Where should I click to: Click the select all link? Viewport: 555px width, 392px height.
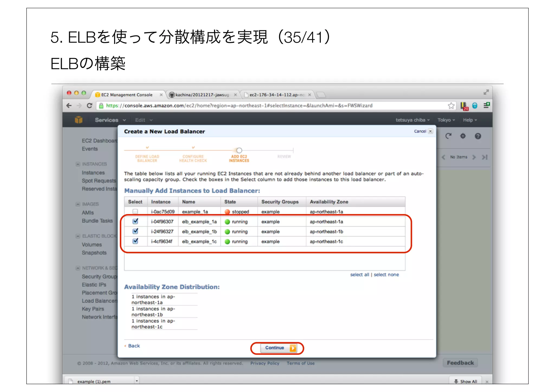360,274
